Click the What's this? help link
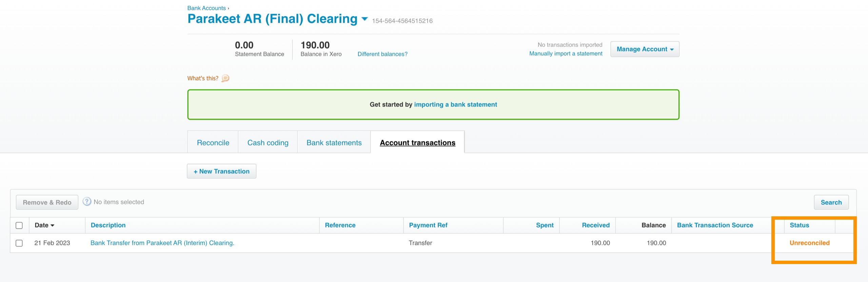The height and width of the screenshot is (282, 868). coord(203,78)
